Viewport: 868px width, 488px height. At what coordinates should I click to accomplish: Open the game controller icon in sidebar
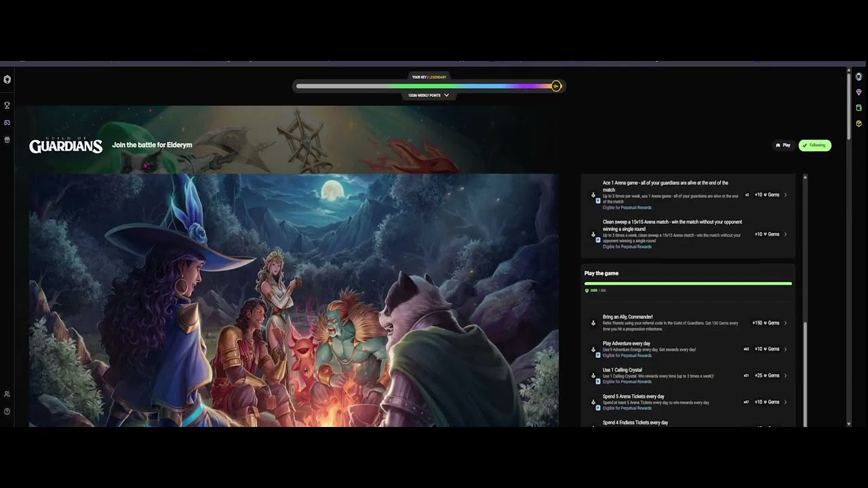(7, 123)
